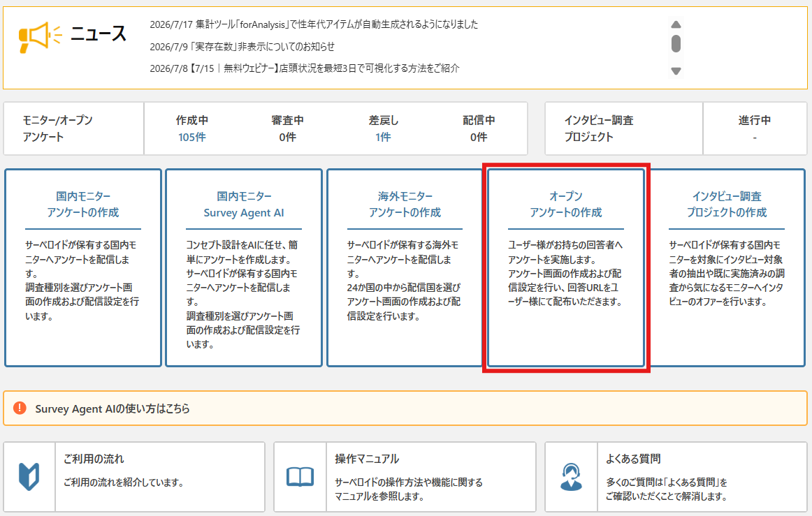Viewport: 812px width, 516px height.
Task: Open 海外モニター アンケートの作成 card
Action: click(x=405, y=267)
